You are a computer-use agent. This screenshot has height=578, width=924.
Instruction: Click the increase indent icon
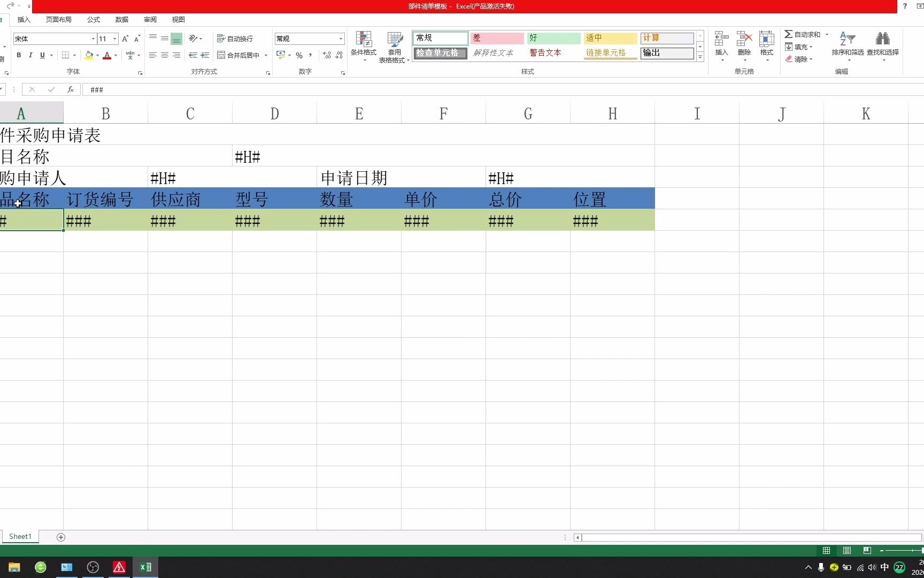[205, 55]
